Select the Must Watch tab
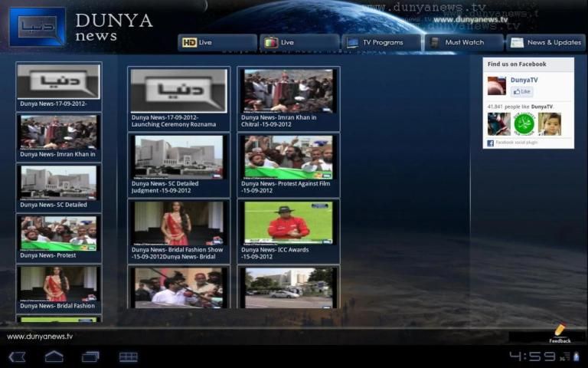Image resolution: width=588 pixels, height=368 pixels. pos(464,42)
